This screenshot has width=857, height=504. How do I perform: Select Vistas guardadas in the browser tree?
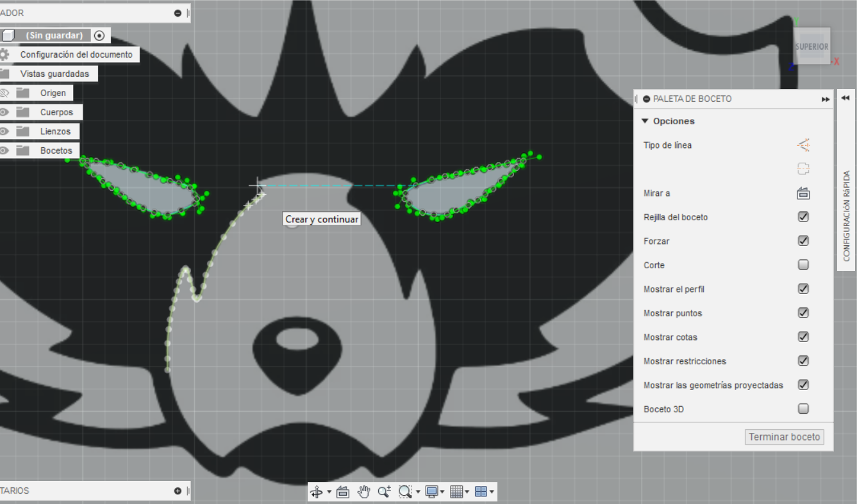coord(54,74)
